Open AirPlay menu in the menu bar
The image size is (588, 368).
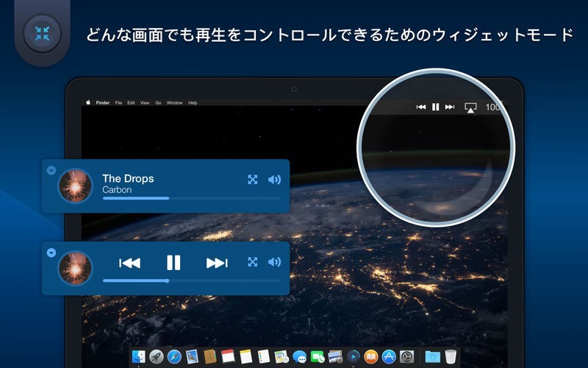pos(470,107)
